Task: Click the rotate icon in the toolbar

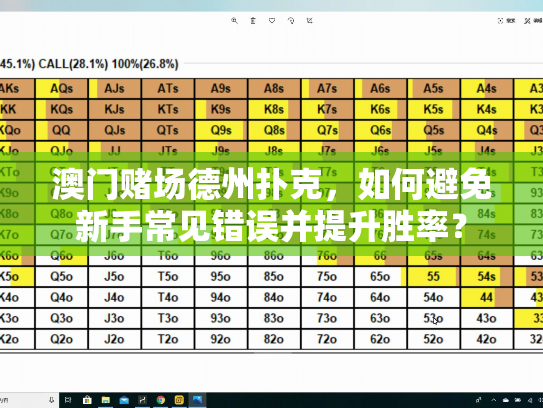Action: pyautogui.click(x=291, y=21)
